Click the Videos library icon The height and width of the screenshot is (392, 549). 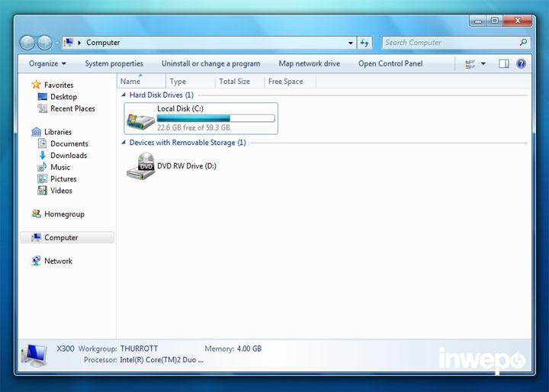click(42, 190)
